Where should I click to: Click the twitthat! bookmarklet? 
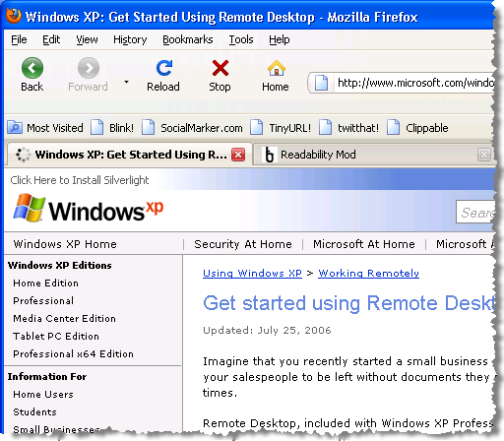coord(348,128)
